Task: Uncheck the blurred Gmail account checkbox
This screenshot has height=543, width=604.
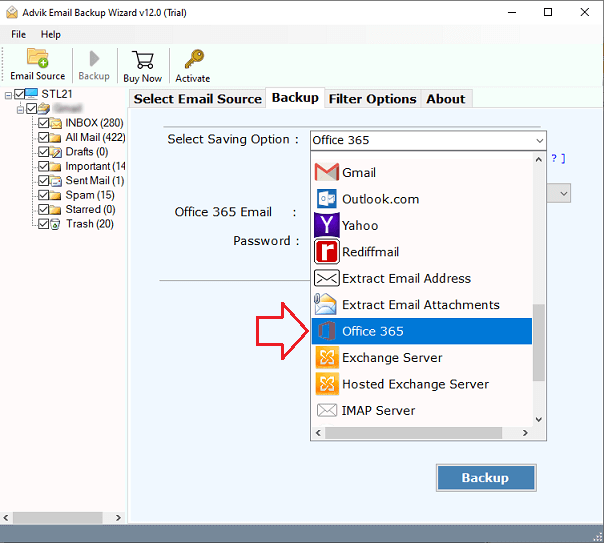Action: (x=32, y=109)
